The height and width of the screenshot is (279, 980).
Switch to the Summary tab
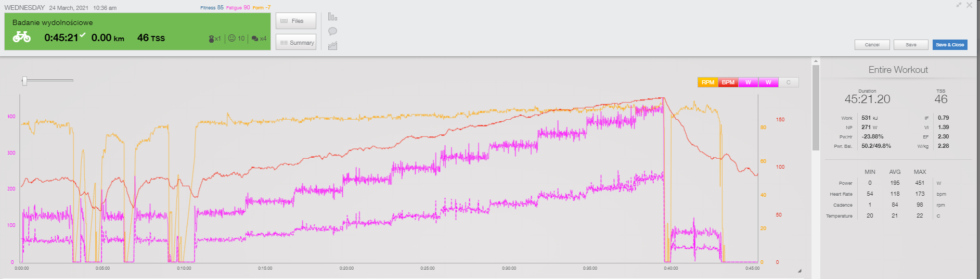[295, 43]
